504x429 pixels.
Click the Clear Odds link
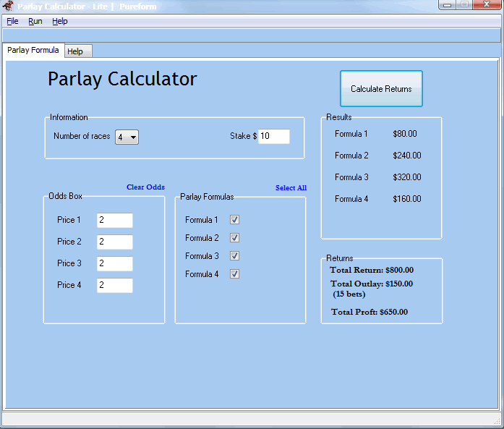click(x=145, y=187)
